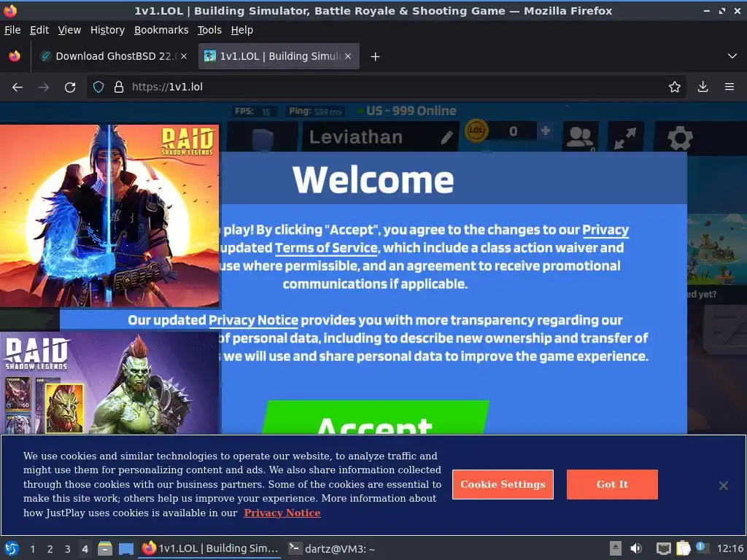Open the update notification tray icon
747x560 pixels.
702,548
